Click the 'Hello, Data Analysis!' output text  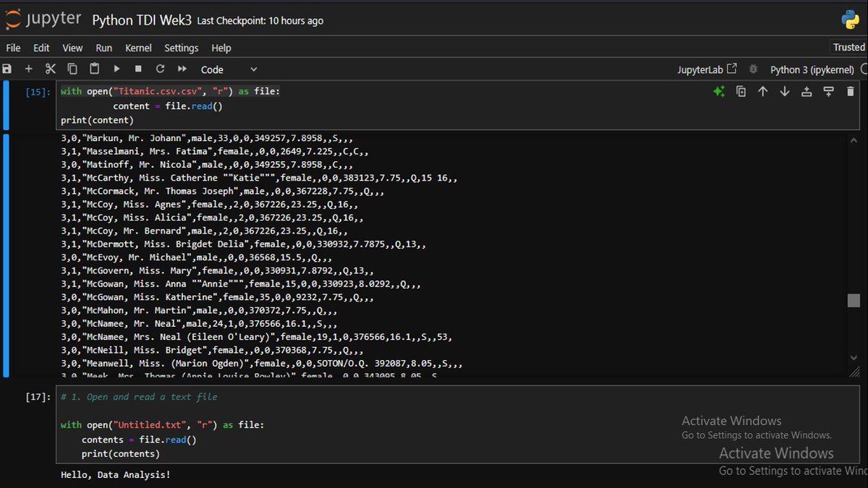116,474
